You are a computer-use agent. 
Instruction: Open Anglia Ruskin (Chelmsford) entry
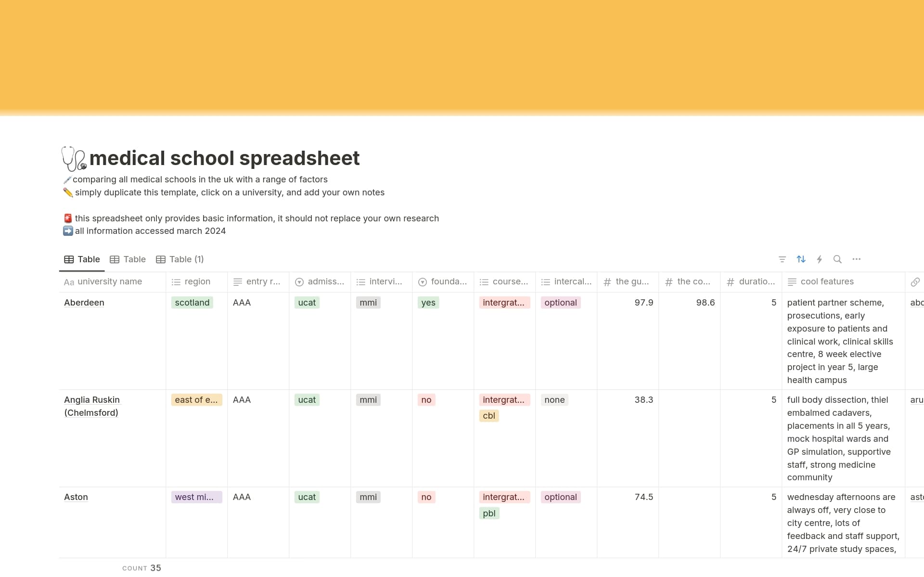pos(91,406)
